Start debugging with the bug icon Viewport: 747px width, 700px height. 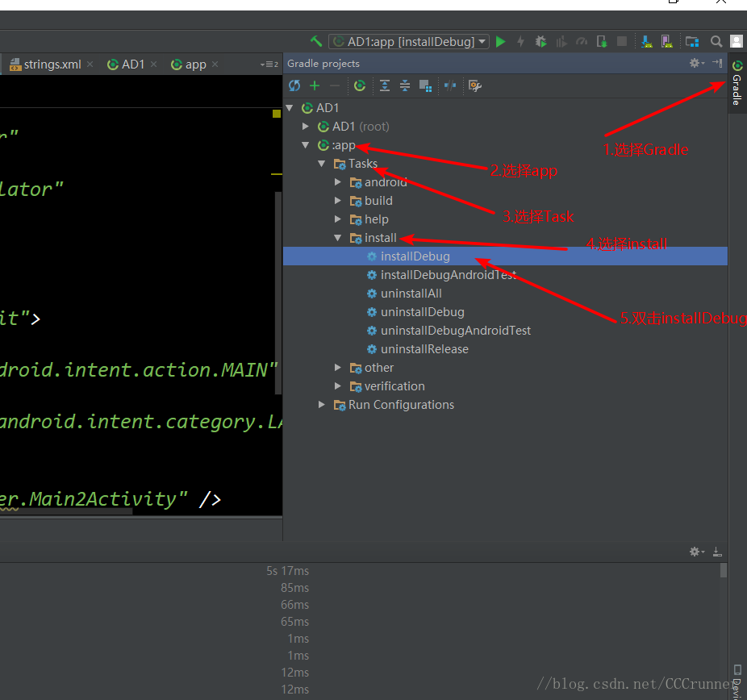pyautogui.click(x=540, y=41)
